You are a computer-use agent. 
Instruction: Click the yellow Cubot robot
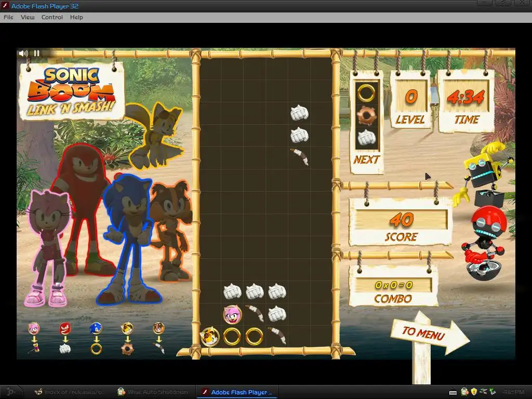coord(484,175)
